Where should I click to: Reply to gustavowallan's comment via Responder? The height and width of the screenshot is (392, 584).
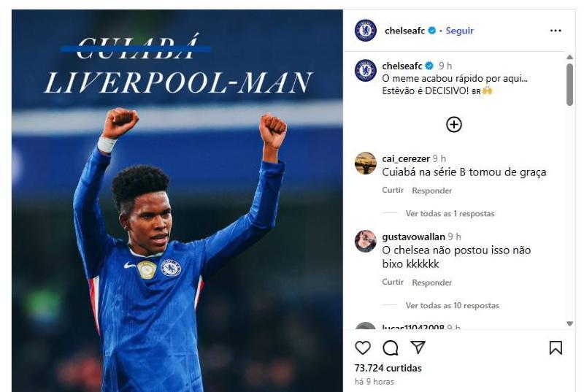coord(431,283)
